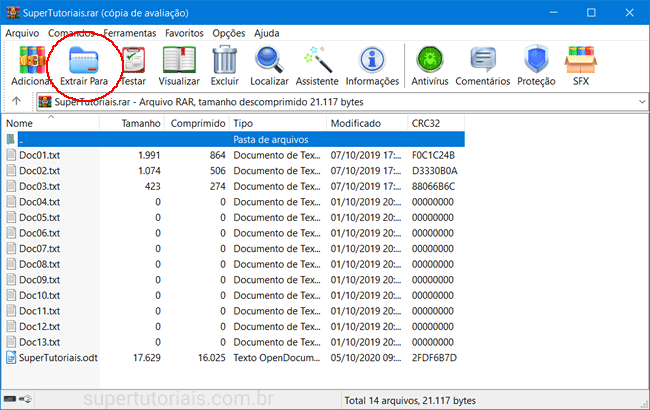Click the Excluir trash icon
650x410 pixels.
point(225,62)
